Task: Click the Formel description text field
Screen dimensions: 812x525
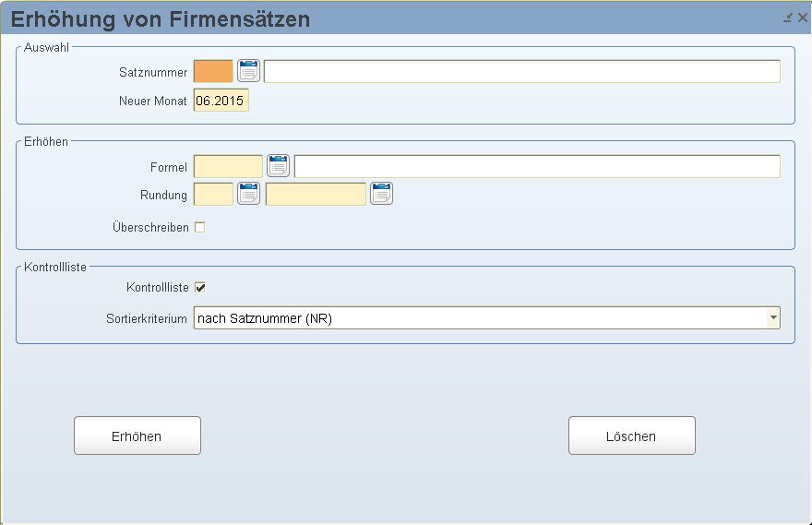Action: click(537, 167)
